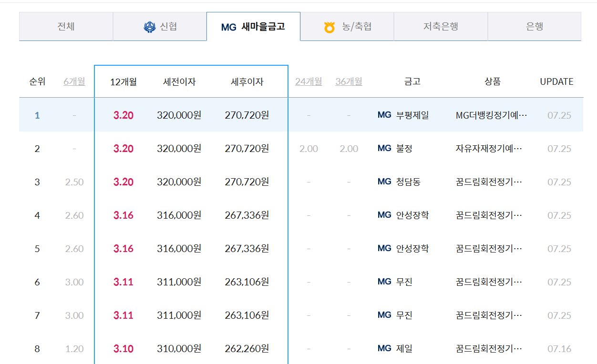Click 3.20 rate in 부평제일 row
The image size is (597, 364).
(x=124, y=115)
